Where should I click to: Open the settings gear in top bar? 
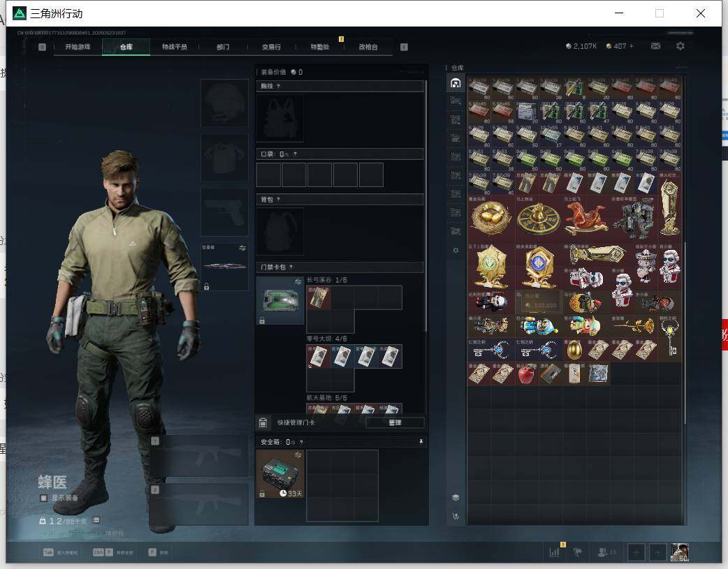point(680,46)
